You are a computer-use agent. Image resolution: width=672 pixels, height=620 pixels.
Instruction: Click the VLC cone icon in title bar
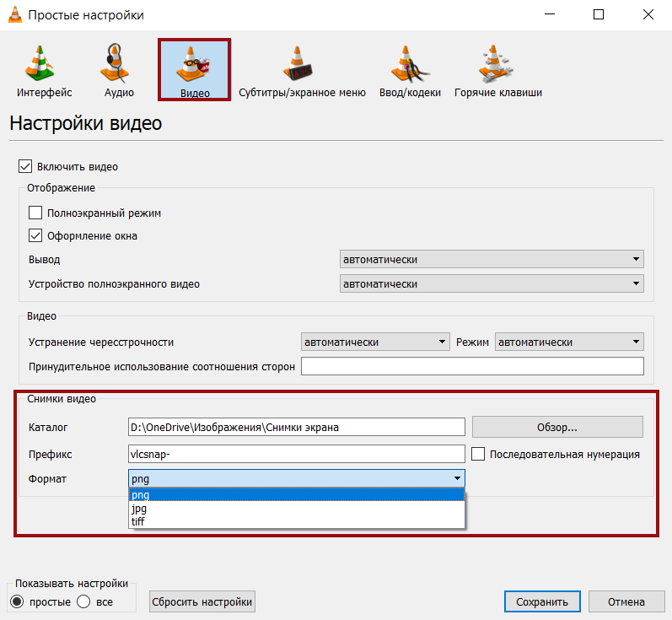pos(15,14)
